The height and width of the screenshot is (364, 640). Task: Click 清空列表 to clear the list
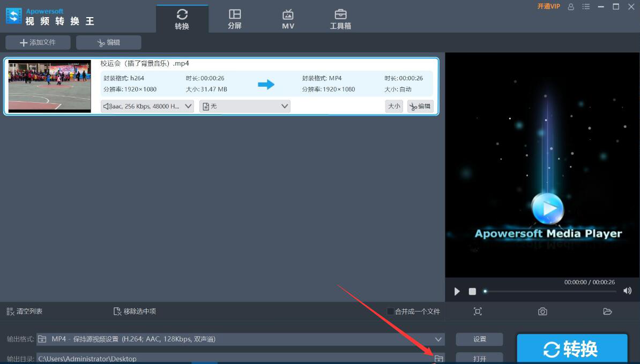25,312
